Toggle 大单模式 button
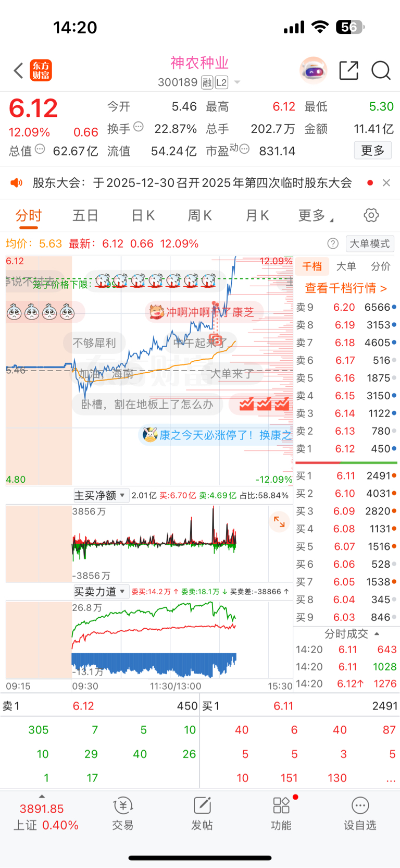The image size is (400, 868). click(369, 243)
